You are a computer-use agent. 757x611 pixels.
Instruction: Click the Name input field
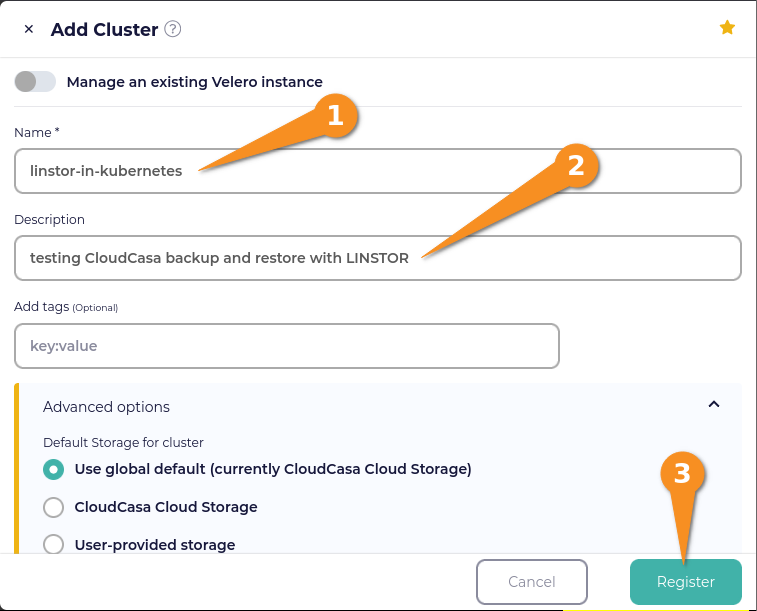coord(378,171)
